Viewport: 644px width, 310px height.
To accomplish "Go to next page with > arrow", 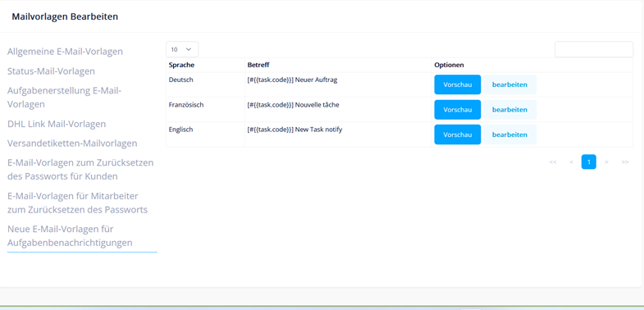I will [606, 162].
